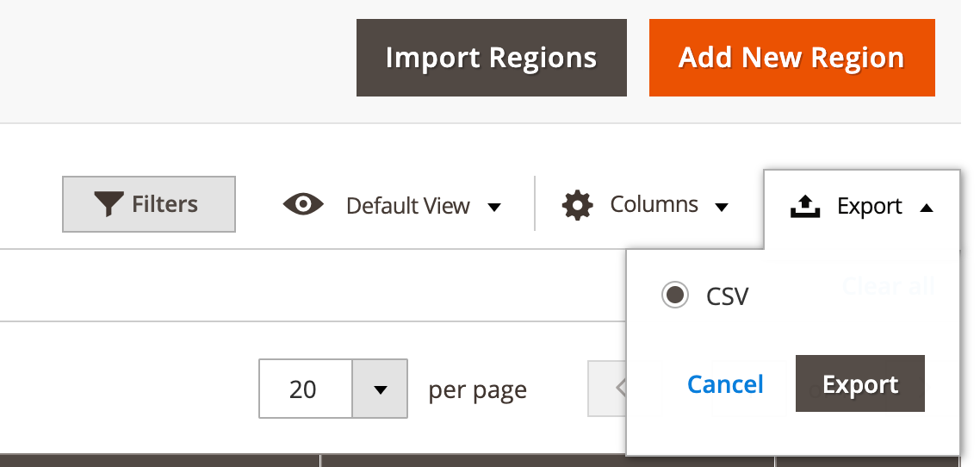Select the CSV radio button

click(675, 295)
